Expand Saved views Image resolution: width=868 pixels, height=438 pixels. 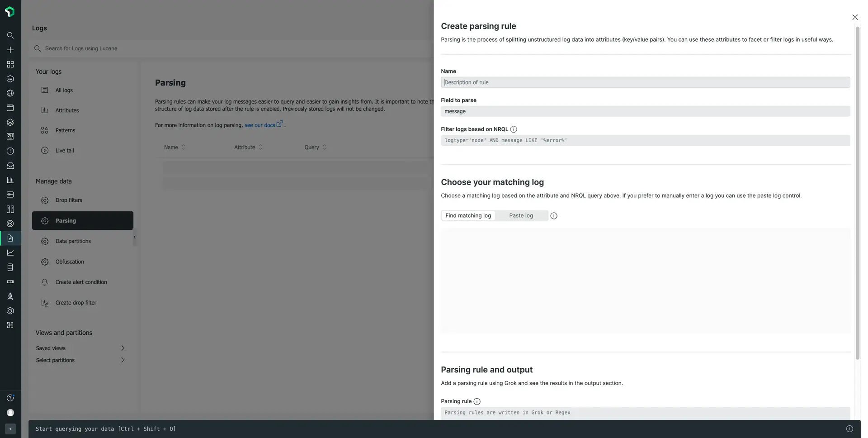[x=80, y=348]
